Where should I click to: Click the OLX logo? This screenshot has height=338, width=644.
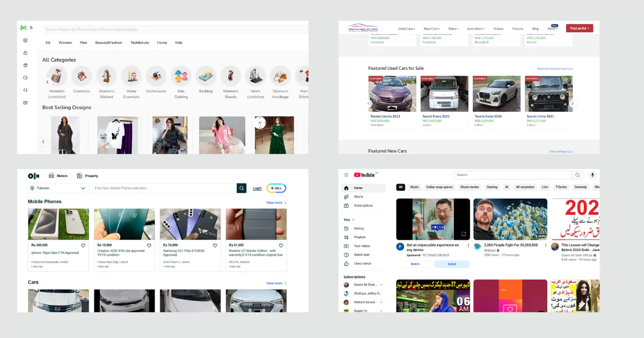coord(34,176)
